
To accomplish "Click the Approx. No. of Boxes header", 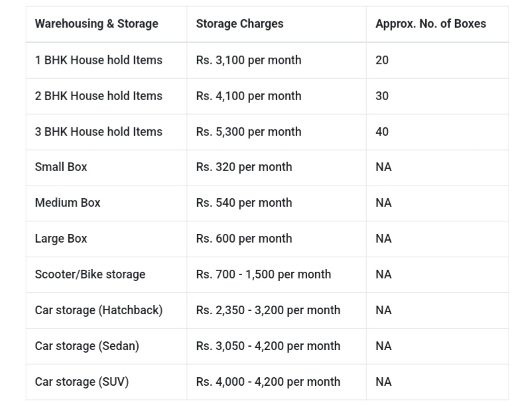I will pos(431,24).
